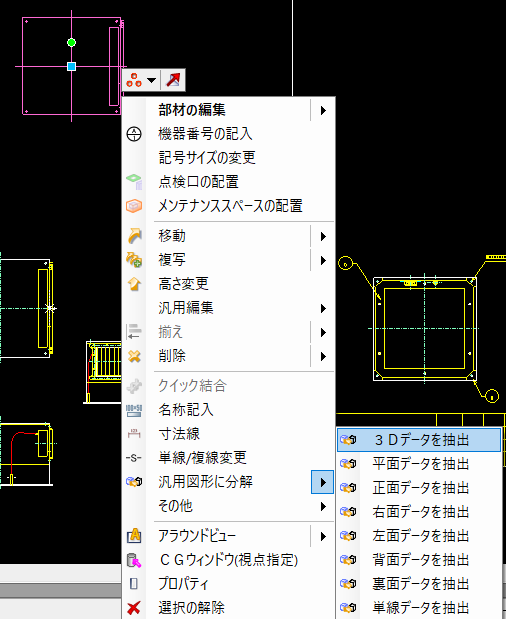
Task: Click the 点検口の配置 icon
Action: point(134,182)
